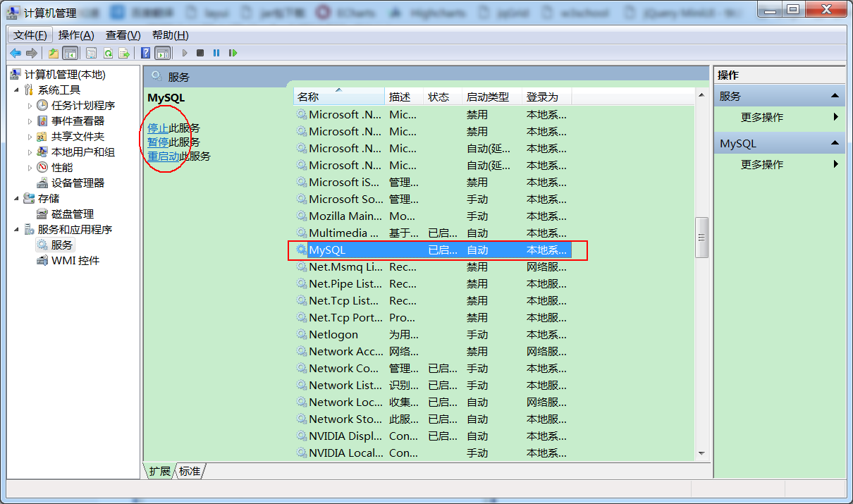The image size is (853, 504).
Task: Expand the 本地用户和组 tree node arrow
Action: point(30,152)
